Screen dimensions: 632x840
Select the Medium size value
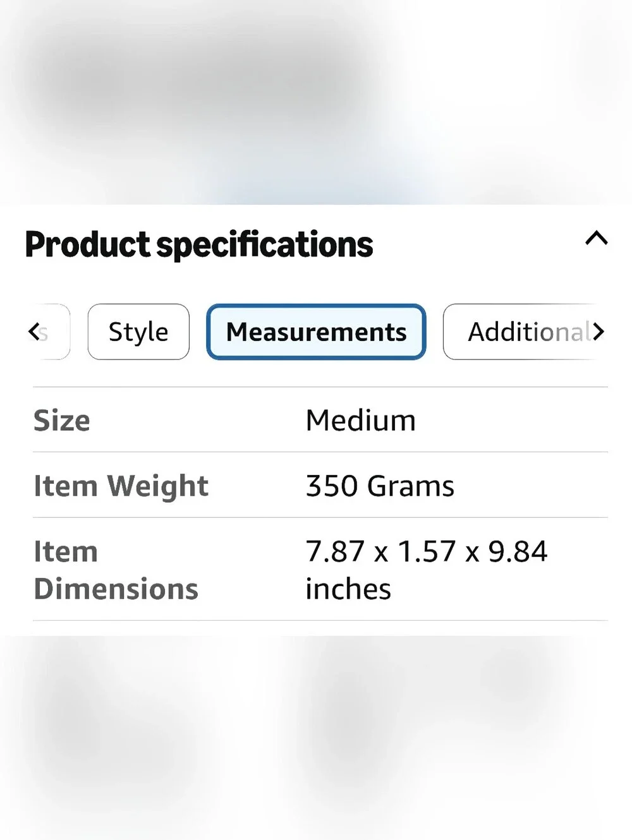coord(360,420)
